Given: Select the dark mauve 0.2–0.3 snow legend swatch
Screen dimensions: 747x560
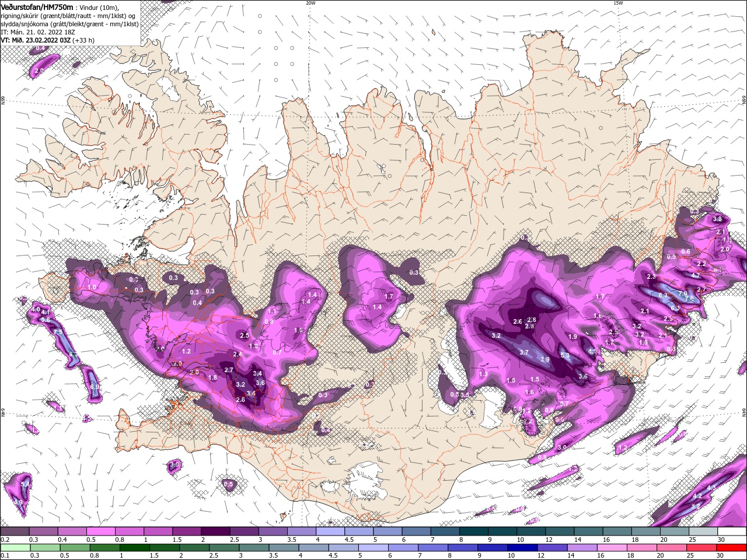Looking at the screenshot, I should 15,531.
